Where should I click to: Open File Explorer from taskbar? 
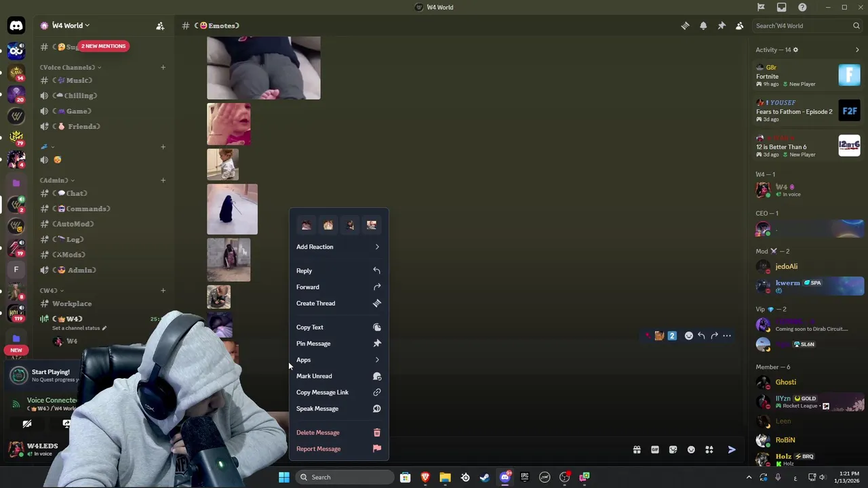pyautogui.click(x=445, y=477)
